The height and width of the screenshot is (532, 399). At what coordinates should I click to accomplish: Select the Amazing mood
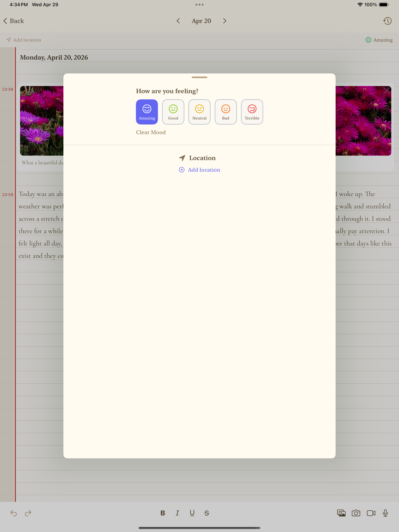147,112
